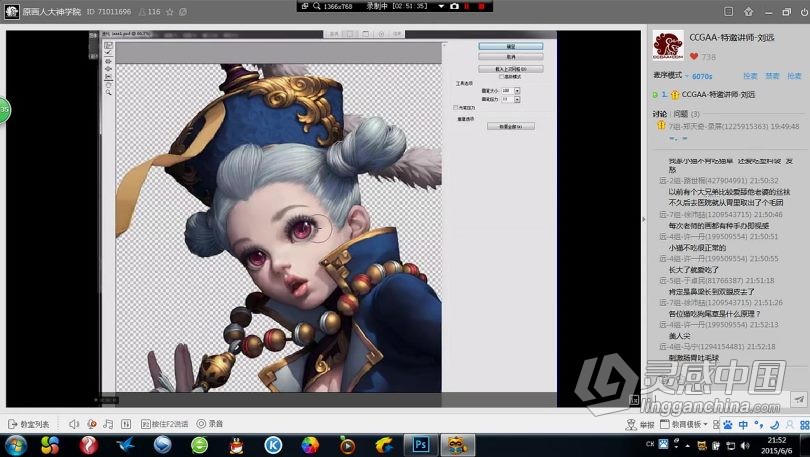Select the Zoom tool in Liquify toolbar
Image resolution: width=810 pixels, height=457 pixels.
click(108, 92)
